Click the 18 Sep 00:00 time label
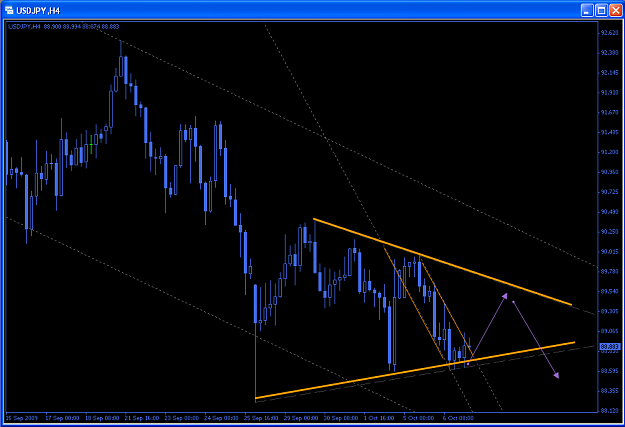The width and height of the screenshot is (625, 427). (x=102, y=418)
